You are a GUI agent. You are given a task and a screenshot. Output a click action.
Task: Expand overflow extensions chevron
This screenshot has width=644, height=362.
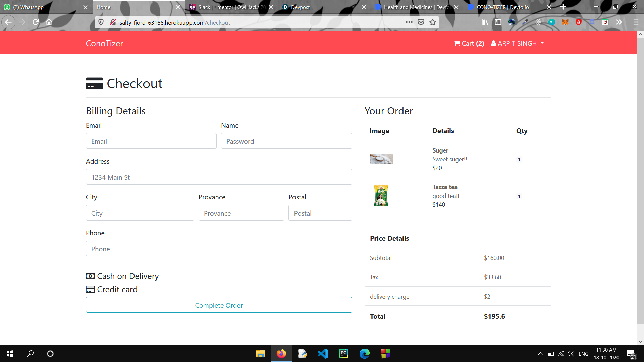619,22
